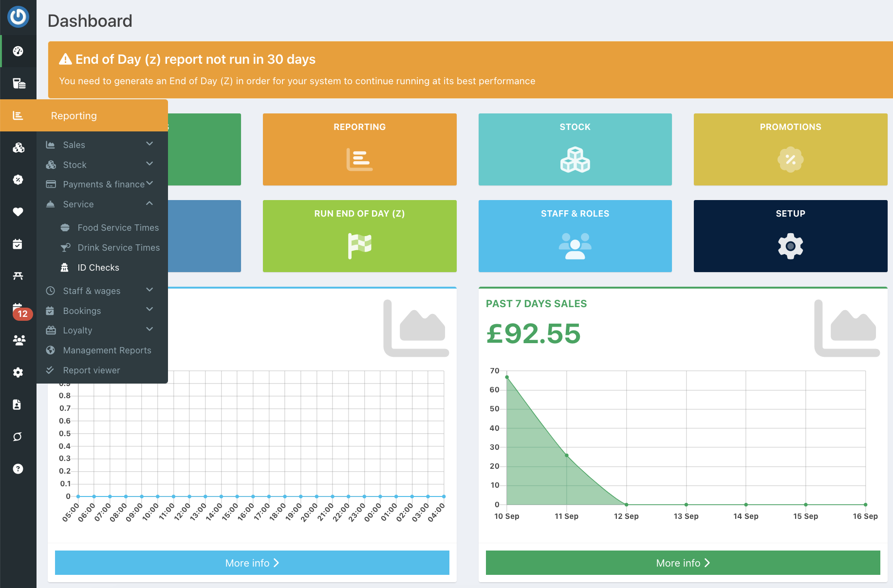The width and height of the screenshot is (893, 588).
Task: Click the Service label in Reporting menu
Action: (78, 204)
